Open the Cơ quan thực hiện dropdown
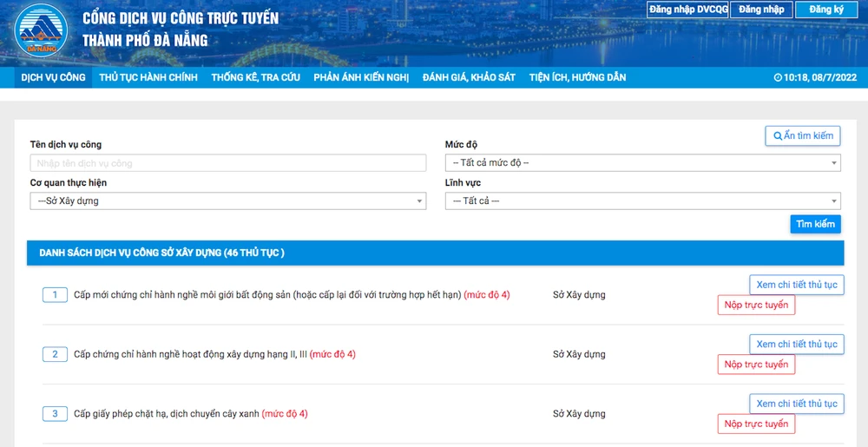 (x=228, y=201)
